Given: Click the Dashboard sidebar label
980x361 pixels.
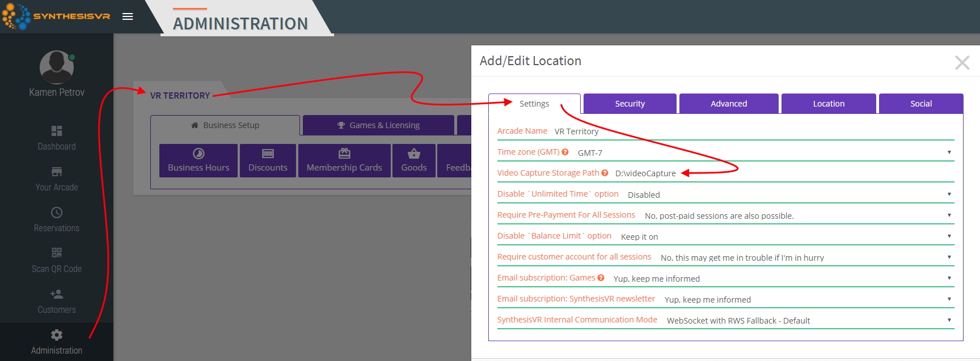Looking at the screenshot, I should 57,146.
